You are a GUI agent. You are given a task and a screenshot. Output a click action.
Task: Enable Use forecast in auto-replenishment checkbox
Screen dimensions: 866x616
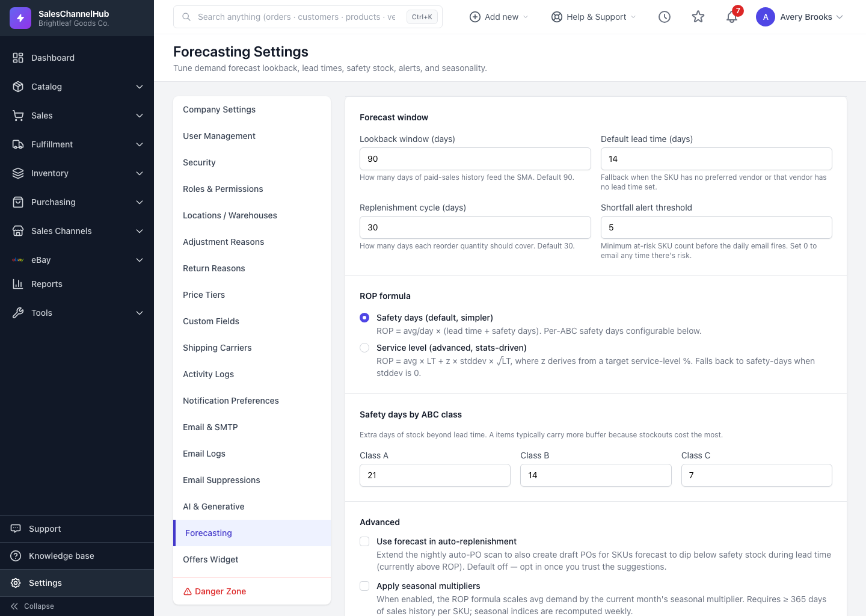coord(364,541)
